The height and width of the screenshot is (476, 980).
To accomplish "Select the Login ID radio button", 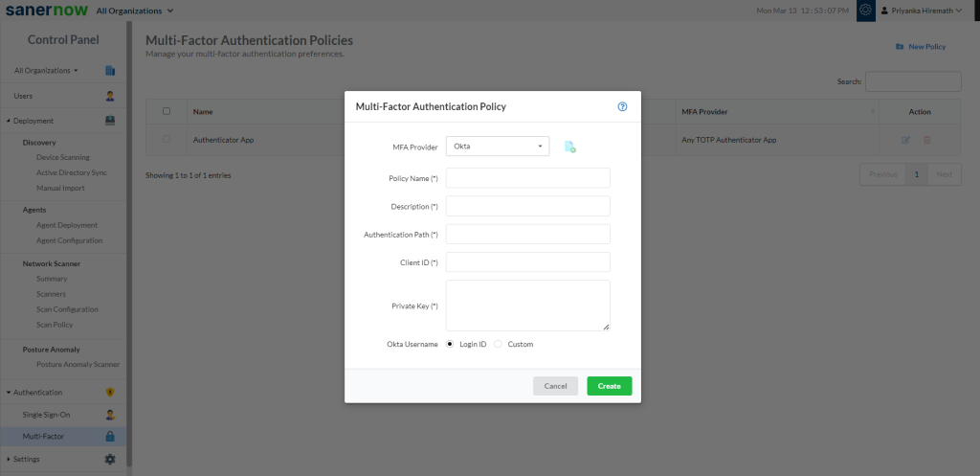I will (451, 344).
